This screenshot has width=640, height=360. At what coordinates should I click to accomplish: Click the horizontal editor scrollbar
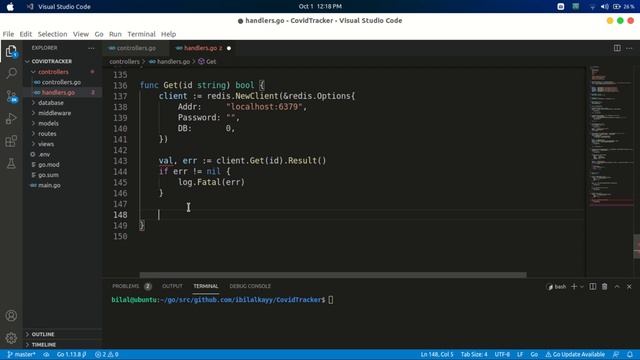click(333, 275)
